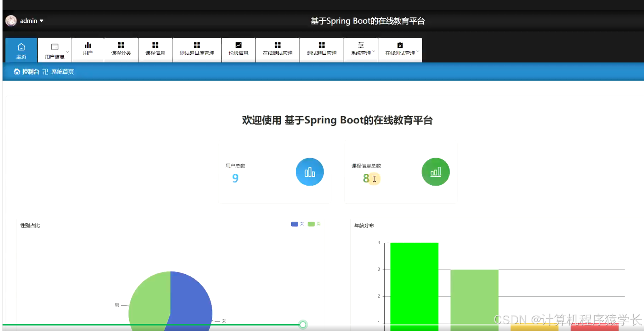Click the chart icon of 论坛信息

(239, 45)
